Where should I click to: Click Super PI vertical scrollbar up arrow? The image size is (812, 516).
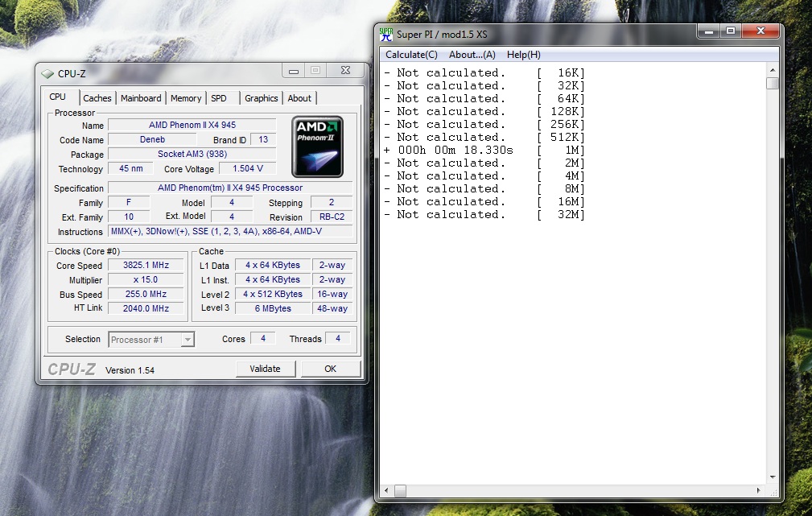(772, 70)
